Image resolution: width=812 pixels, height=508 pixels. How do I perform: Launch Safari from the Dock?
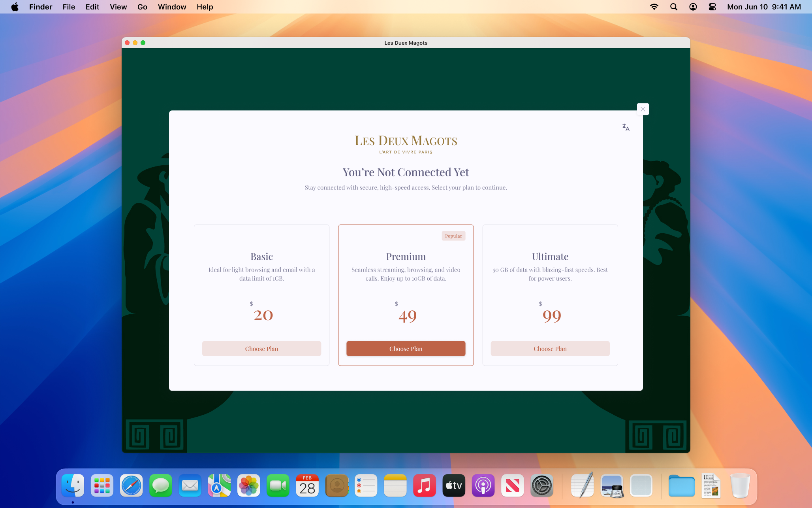131,485
